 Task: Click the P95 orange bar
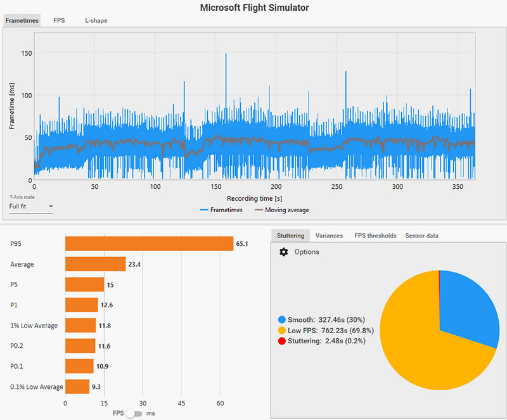[150, 243]
